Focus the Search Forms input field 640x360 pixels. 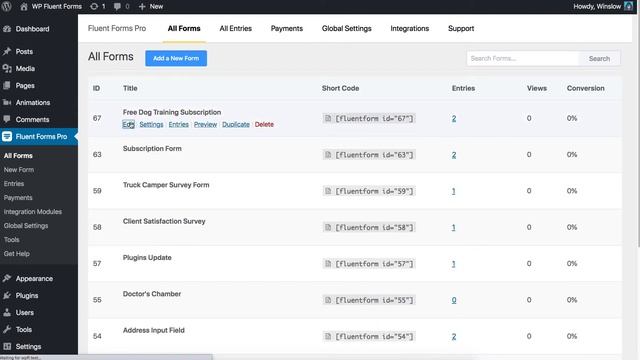click(523, 59)
